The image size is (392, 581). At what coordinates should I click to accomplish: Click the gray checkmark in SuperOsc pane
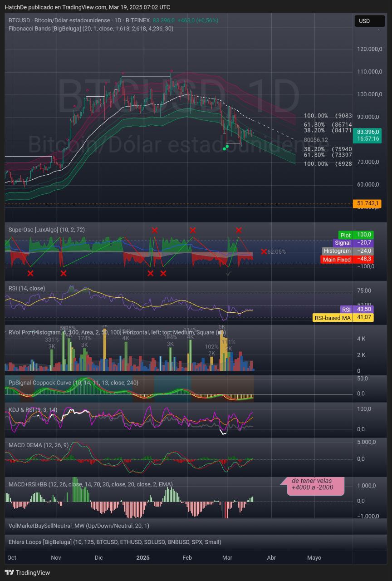pos(229,273)
